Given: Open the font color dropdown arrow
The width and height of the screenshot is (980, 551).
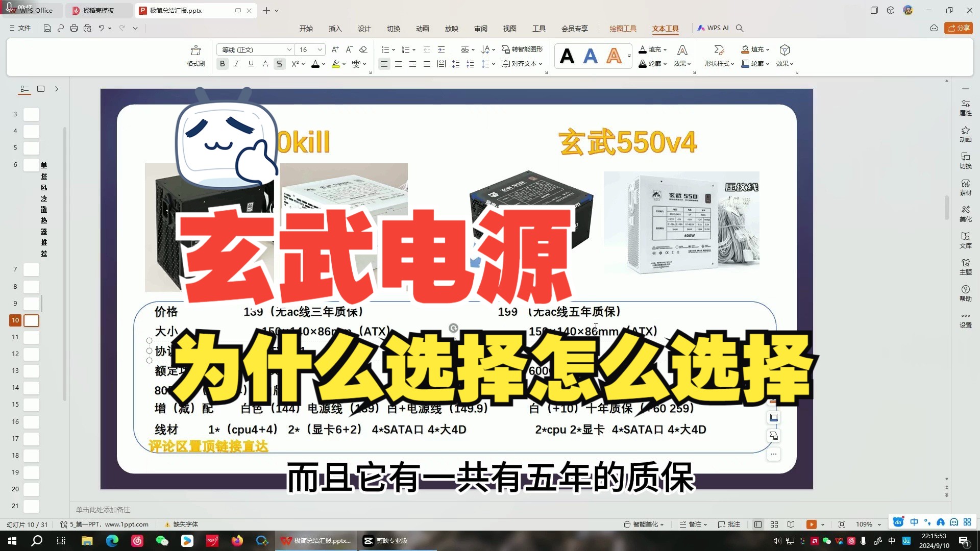Looking at the screenshot, I should point(324,64).
